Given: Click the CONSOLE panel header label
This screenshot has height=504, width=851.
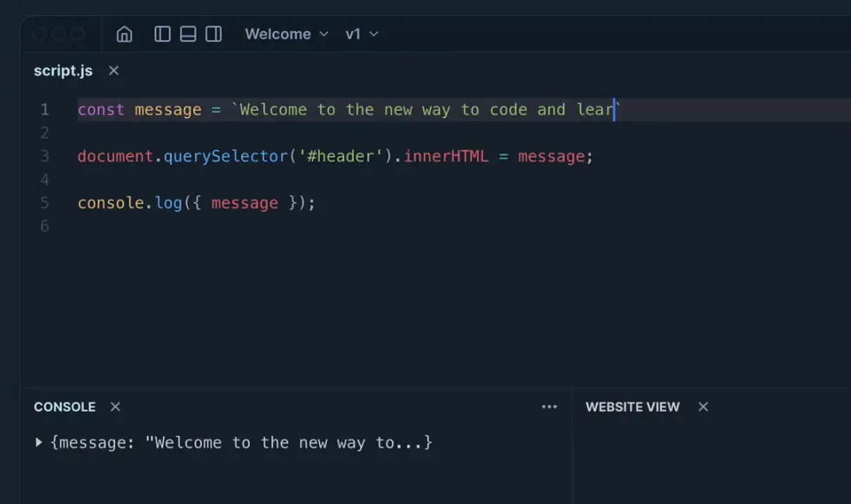Looking at the screenshot, I should (64, 406).
